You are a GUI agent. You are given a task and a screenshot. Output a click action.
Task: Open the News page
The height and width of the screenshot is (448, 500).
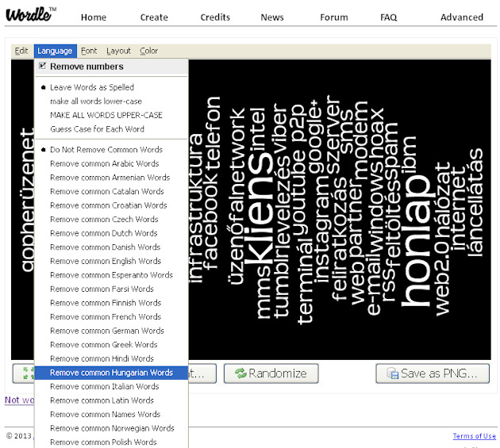272,17
